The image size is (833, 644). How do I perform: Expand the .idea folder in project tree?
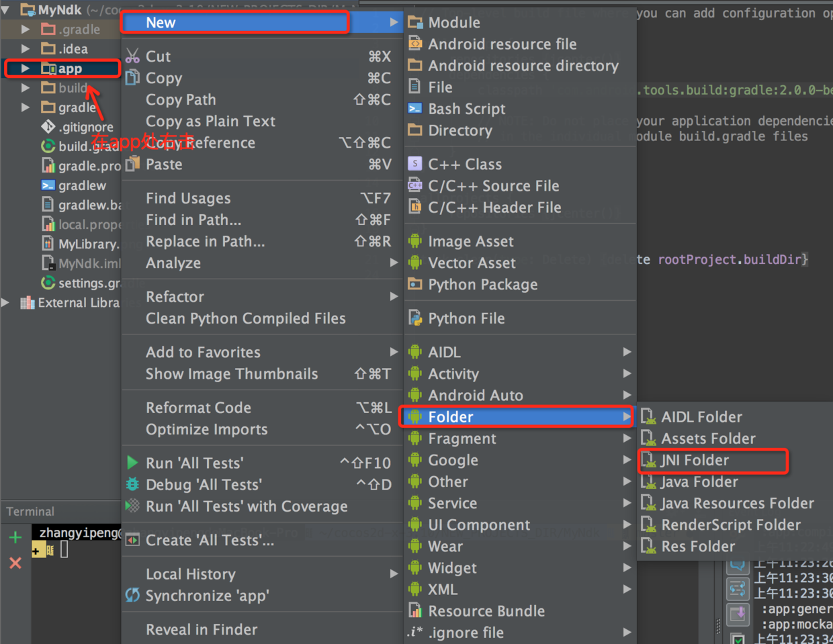point(26,49)
